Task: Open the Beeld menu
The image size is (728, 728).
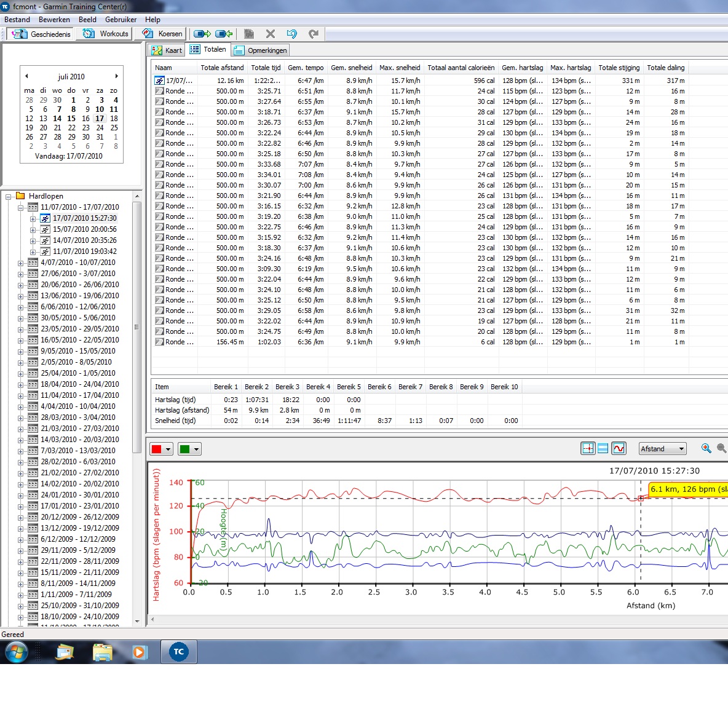Action: [x=88, y=20]
